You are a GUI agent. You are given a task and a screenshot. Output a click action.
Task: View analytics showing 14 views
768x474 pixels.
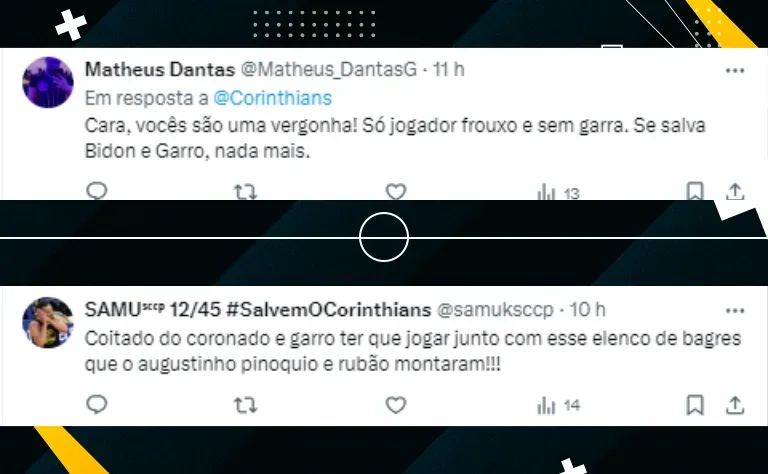[x=558, y=405]
